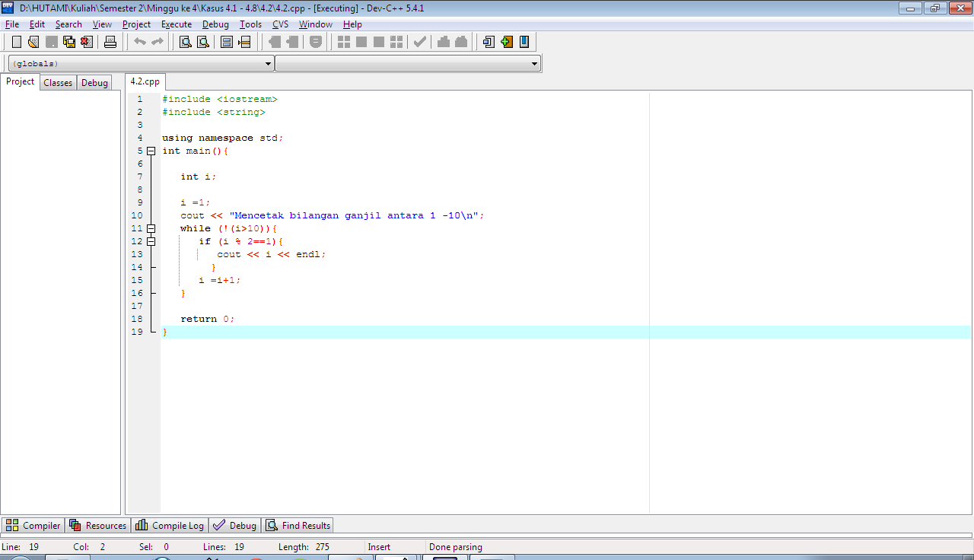
Task: Open the CVS menu
Action: (x=281, y=24)
